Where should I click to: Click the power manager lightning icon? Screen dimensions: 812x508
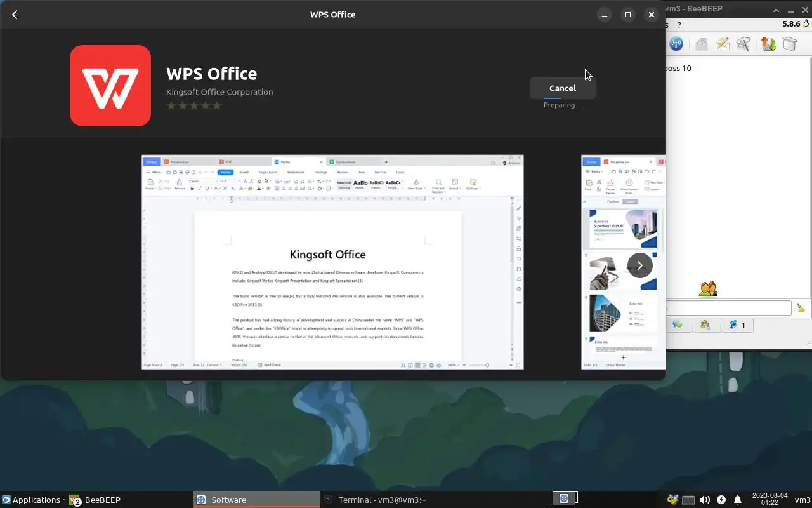pyautogui.click(x=721, y=500)
